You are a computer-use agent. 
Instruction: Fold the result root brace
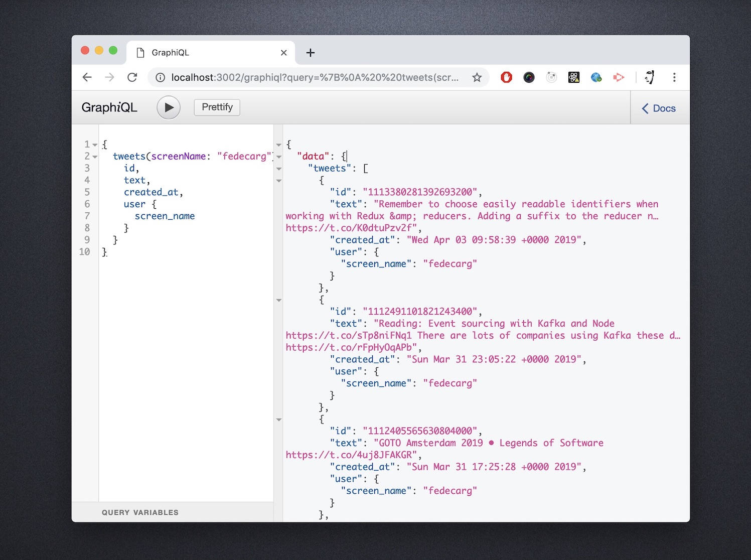[279, 145]
